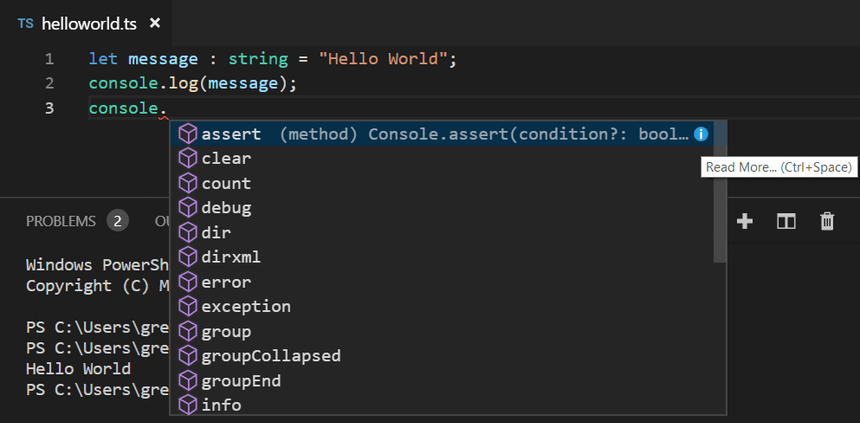Click the TS file icon in tab
Viewport: 860px width, 423px height.
(26, 22)
